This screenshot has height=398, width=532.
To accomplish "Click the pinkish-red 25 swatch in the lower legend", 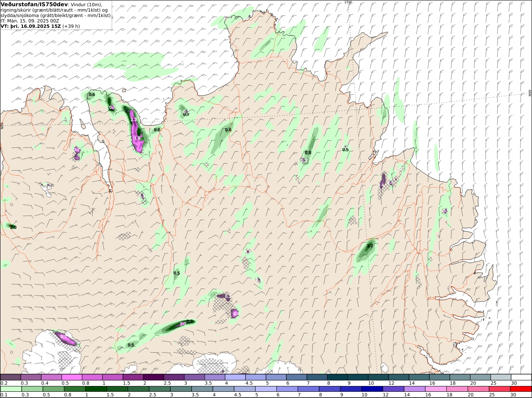I will click(500, 389).
